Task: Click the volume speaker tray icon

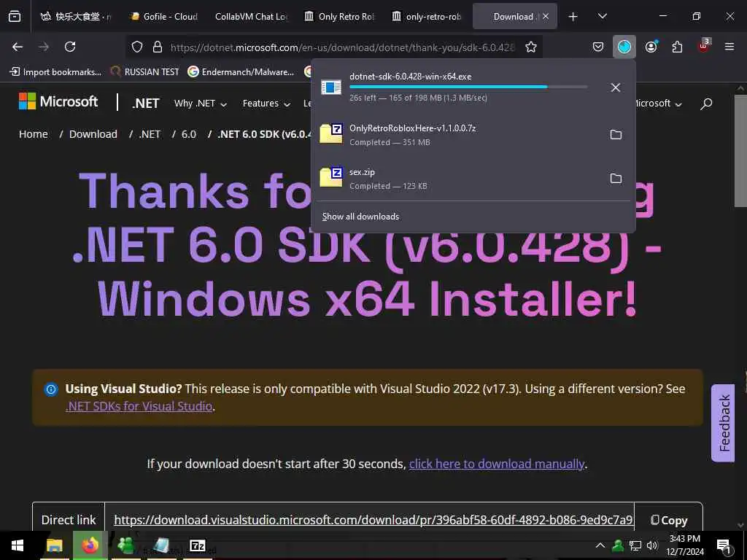Action: [652, 545]
